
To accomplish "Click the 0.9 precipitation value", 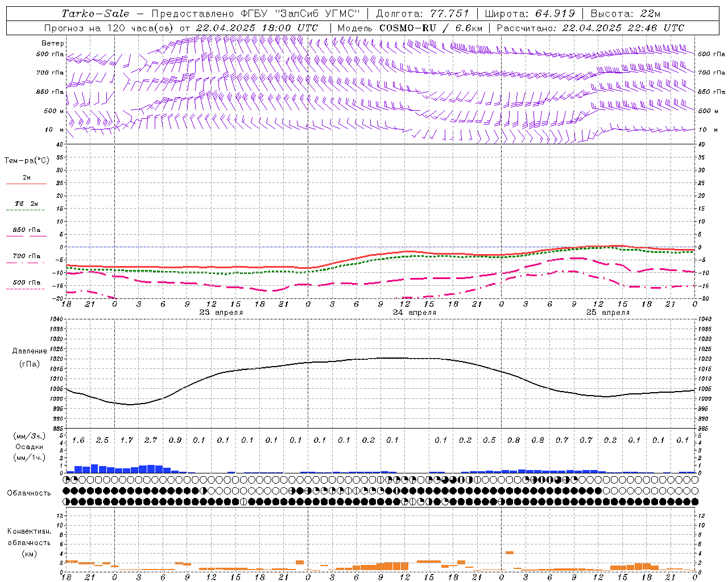I will click(175, 440).
